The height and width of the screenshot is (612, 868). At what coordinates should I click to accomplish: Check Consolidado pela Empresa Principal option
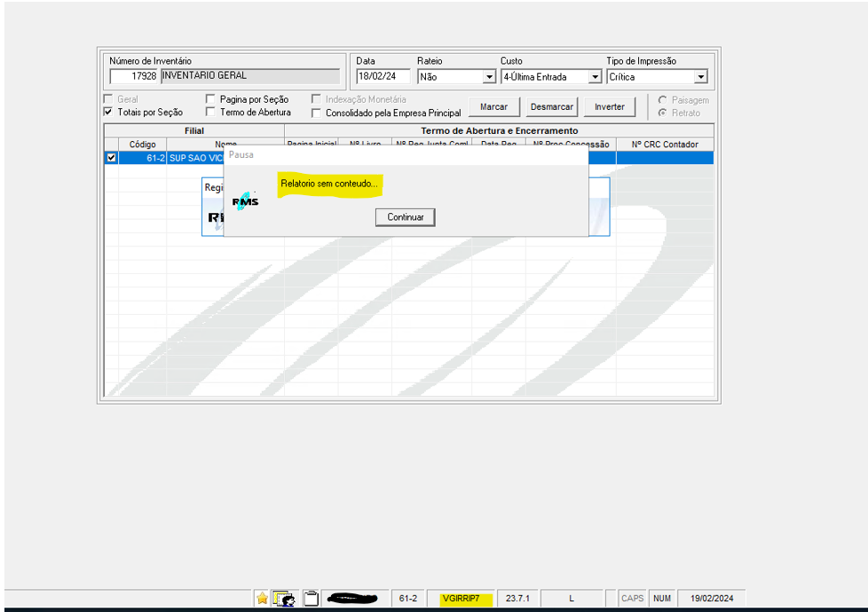[x=316, y=114]
